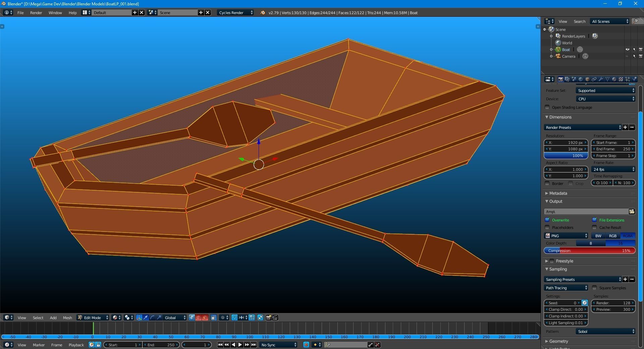Enable Square Samples checkbox

(594, 288)
